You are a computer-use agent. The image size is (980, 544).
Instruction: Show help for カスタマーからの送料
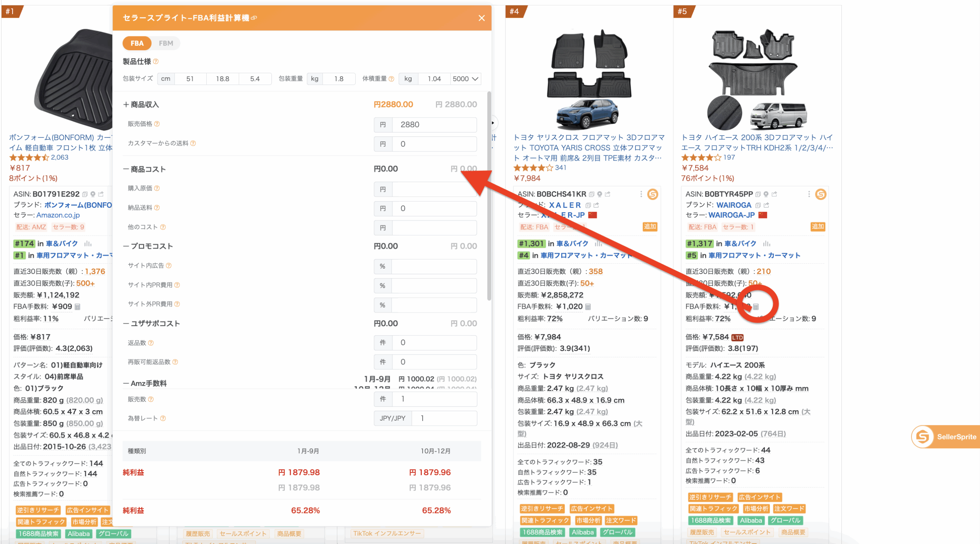click(x=193, y=143)
